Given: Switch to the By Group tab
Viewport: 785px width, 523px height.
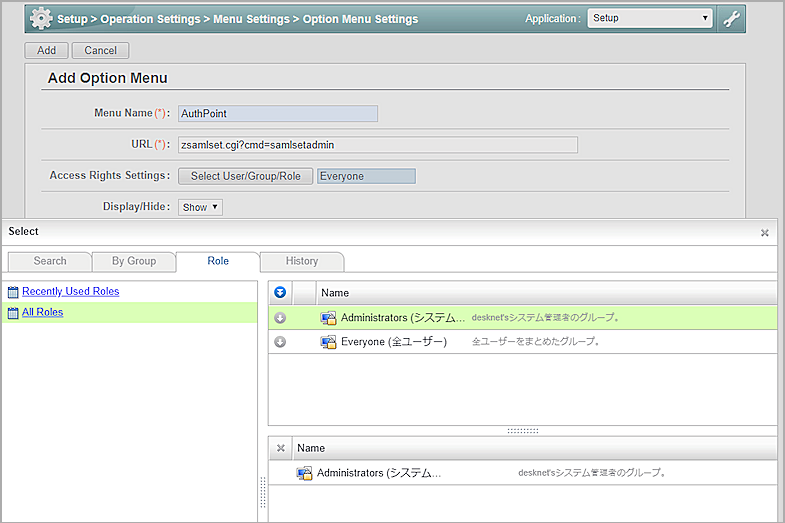Looking at the screenshot, I should 134,261.
